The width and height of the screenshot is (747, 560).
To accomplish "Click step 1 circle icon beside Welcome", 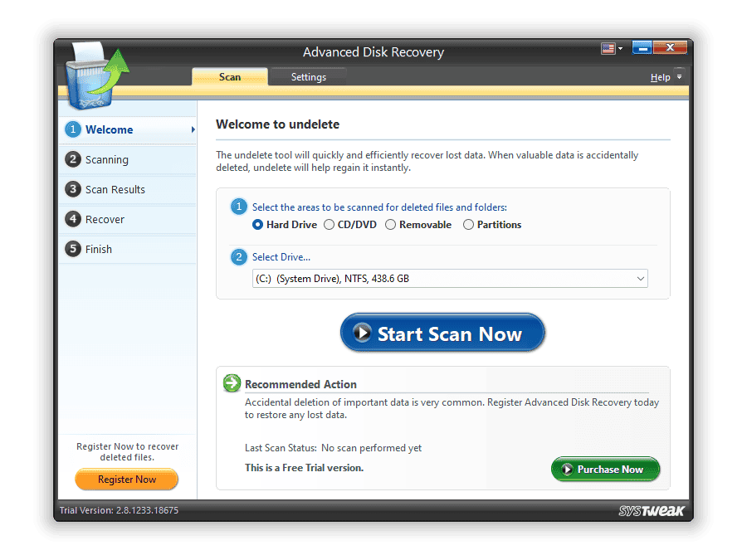I will (73, 129).
